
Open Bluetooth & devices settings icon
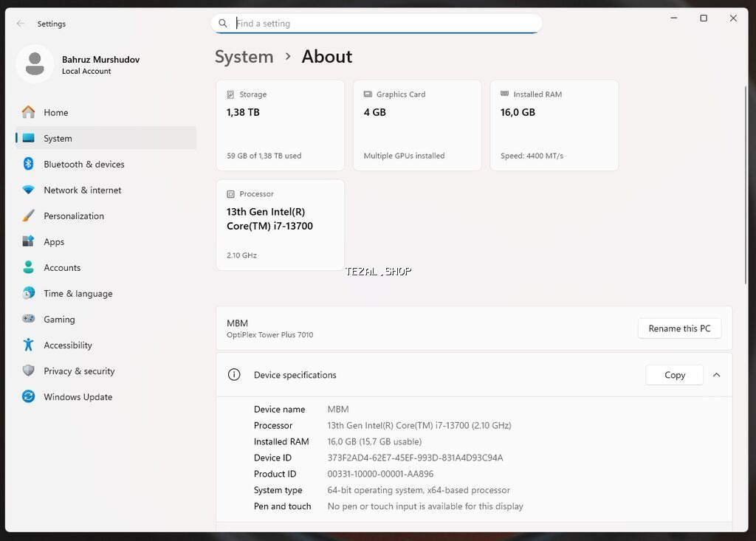pos(28,164)
